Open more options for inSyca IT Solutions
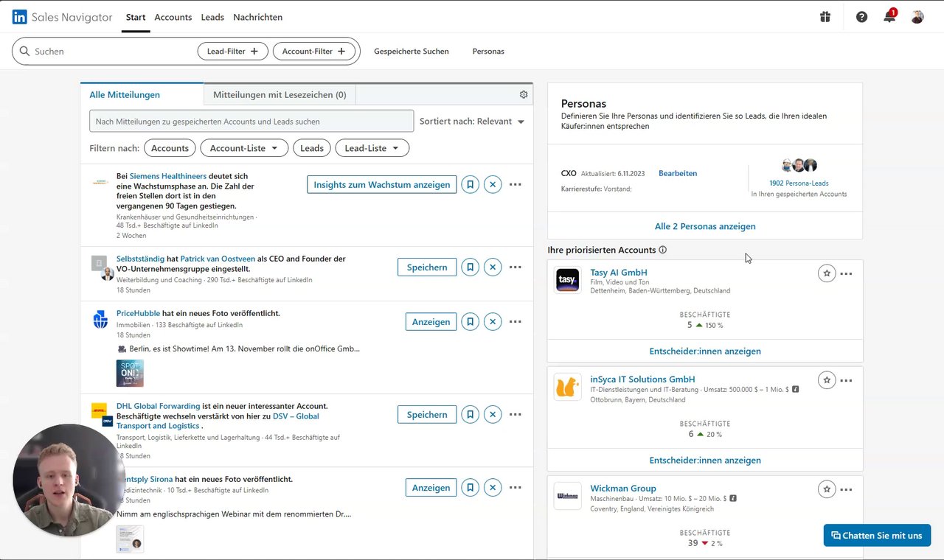The image size is (944, 560). [x=846, y=381]
